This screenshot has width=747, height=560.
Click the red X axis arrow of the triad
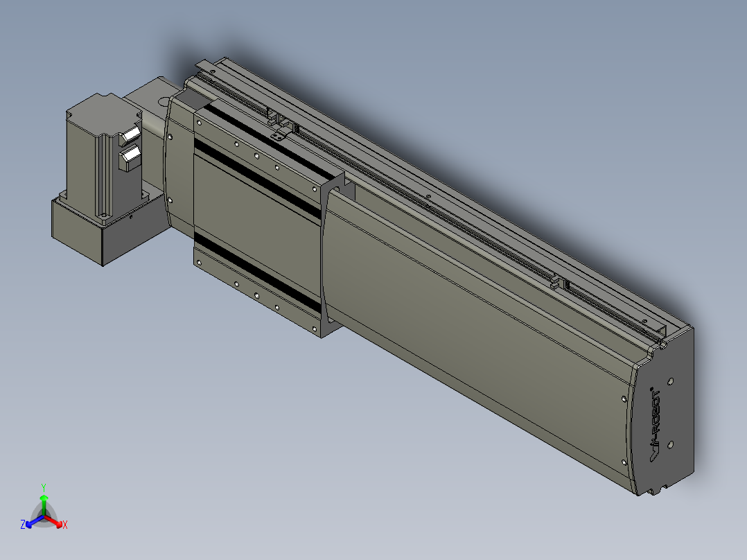pos(55,522)
